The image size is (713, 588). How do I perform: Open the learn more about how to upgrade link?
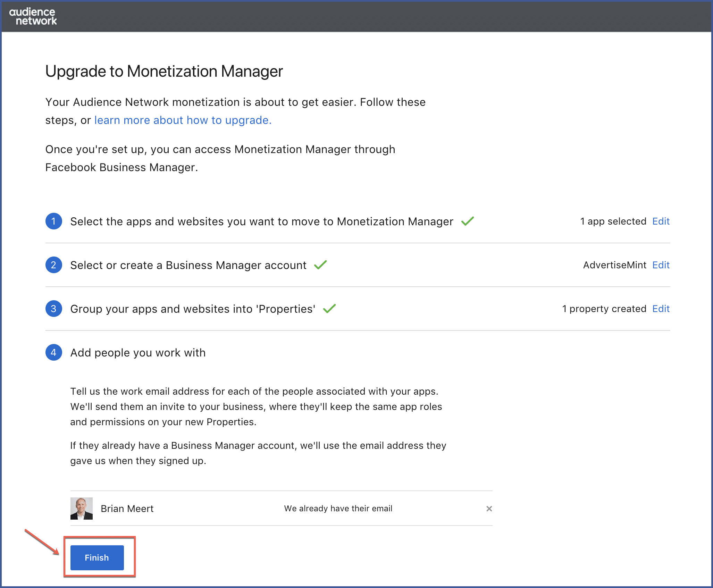pyautogui.click(x=183, y=120)
